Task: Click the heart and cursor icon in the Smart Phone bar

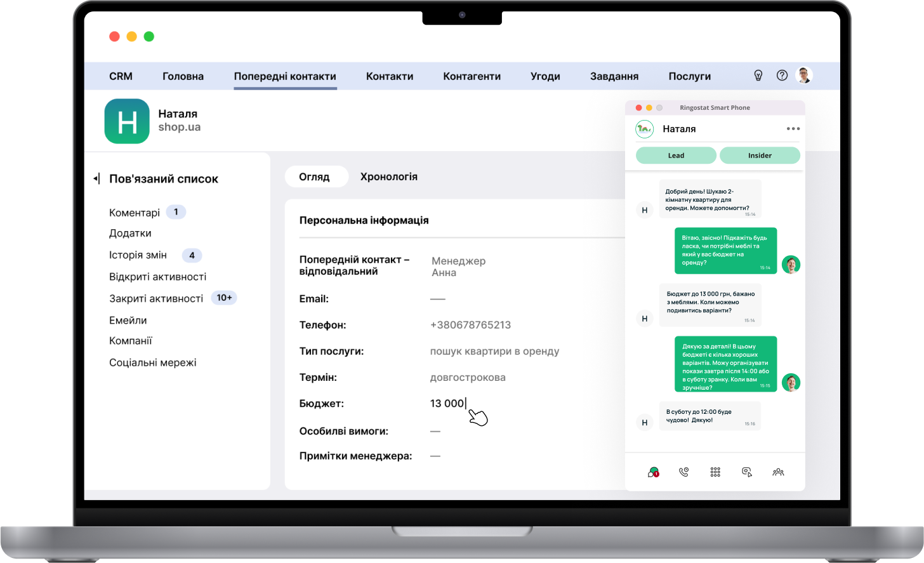Action: (x=747, y=472)
